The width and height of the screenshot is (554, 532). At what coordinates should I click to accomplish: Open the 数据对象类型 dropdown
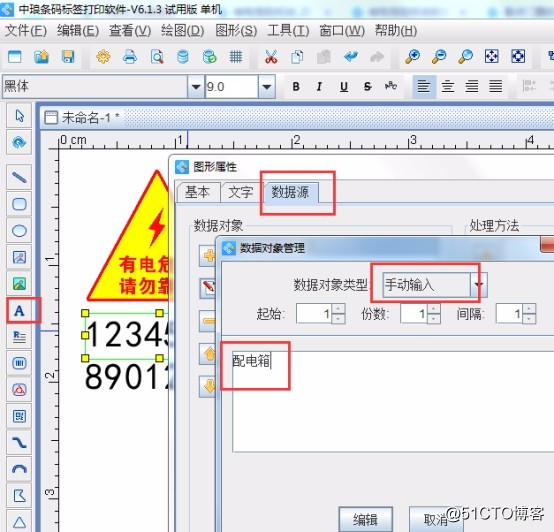[x=479, y=284]
